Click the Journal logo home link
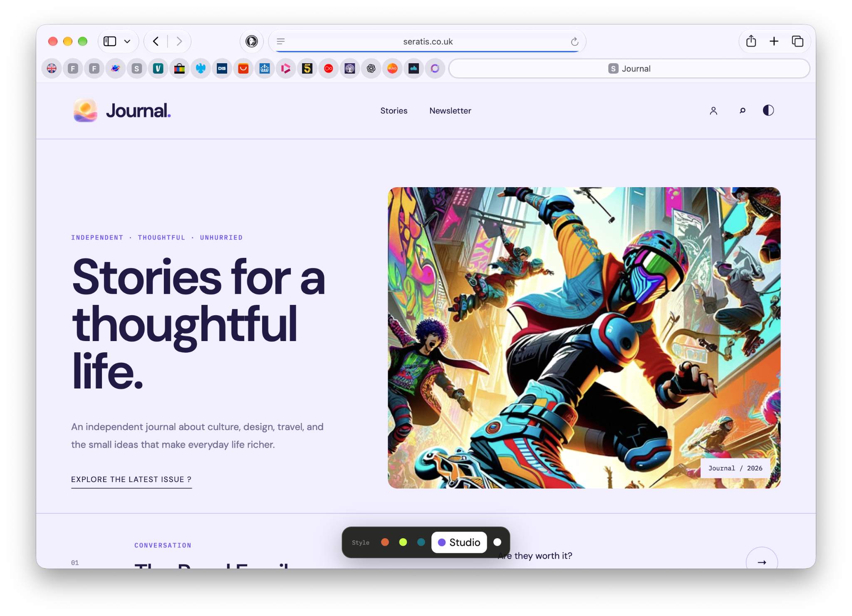The width and height of the screenshot is (852, 616). pyautogui.click(x=122, y=111)
